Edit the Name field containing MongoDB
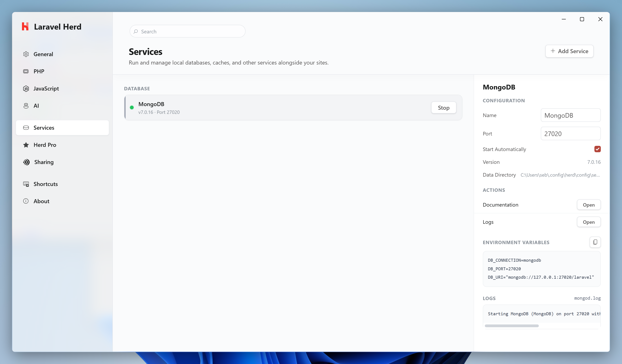622x364 pixels. [x=570, y=115]
